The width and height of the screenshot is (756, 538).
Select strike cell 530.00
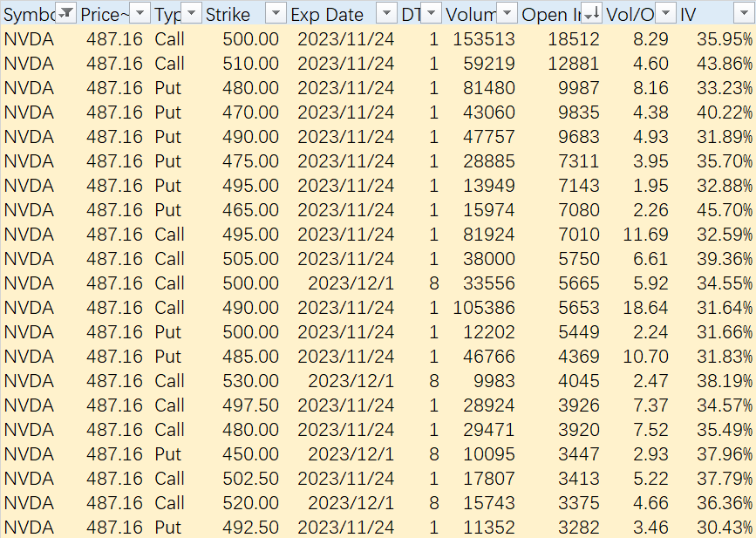250,381
